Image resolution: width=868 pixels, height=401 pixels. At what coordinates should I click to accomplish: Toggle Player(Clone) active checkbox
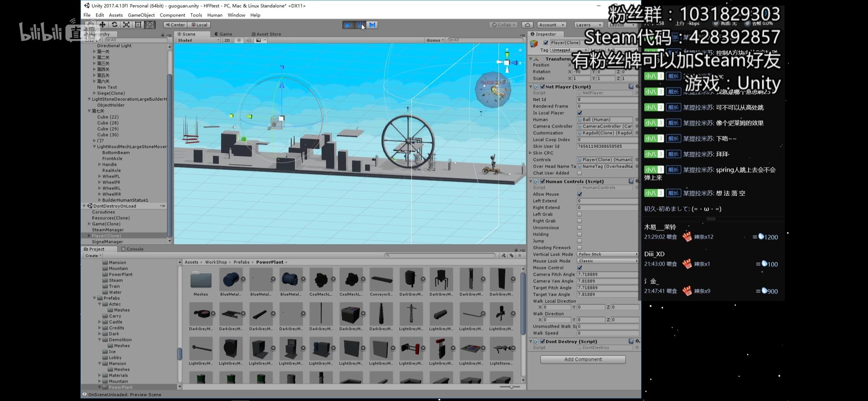click(546, 43)
